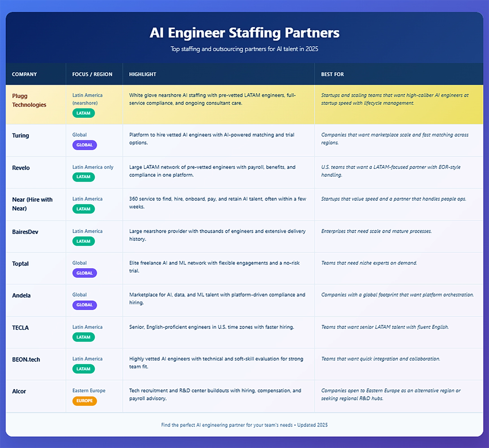Click Revelo highlight about large LATAM network
The image size is (489, 448).
212,171
